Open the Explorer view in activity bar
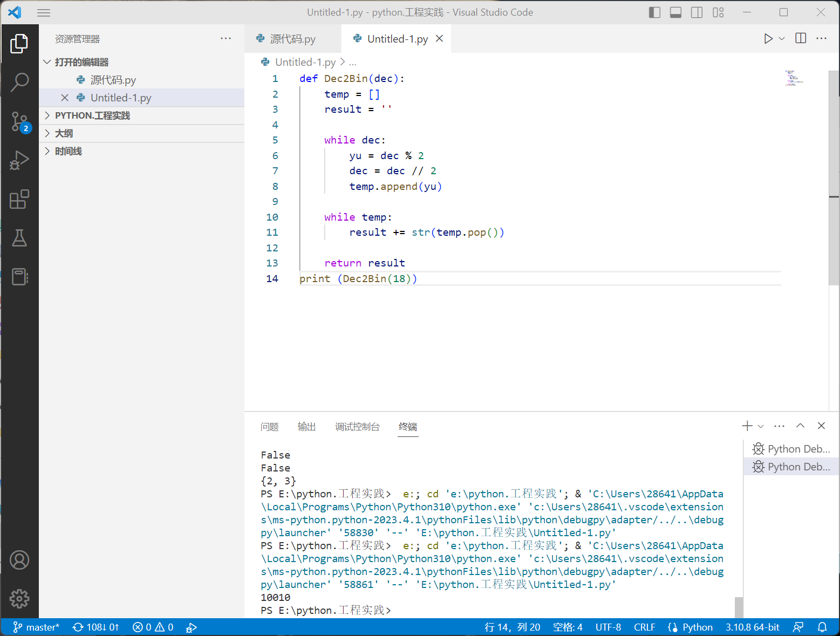Image resolution: width=840 pixels, height=636 pixels. (x=19, y=44)
